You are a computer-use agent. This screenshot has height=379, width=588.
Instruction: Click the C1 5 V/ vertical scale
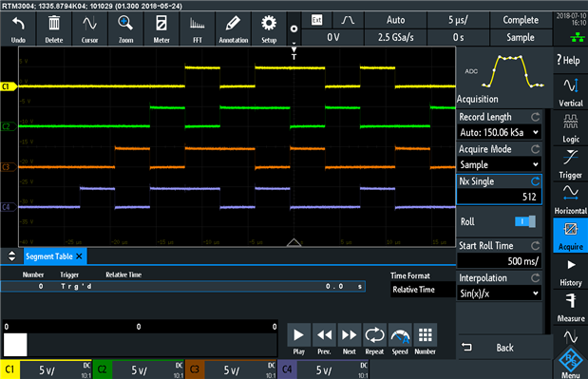47,370
